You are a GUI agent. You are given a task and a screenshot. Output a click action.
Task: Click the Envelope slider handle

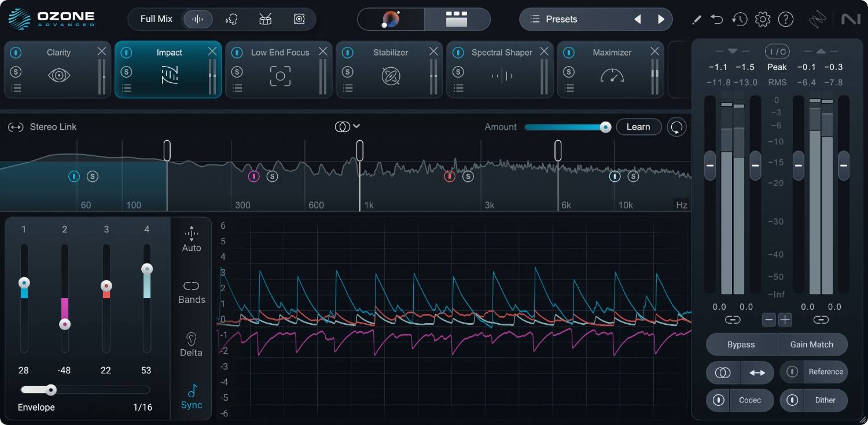[x=51, y=390]
